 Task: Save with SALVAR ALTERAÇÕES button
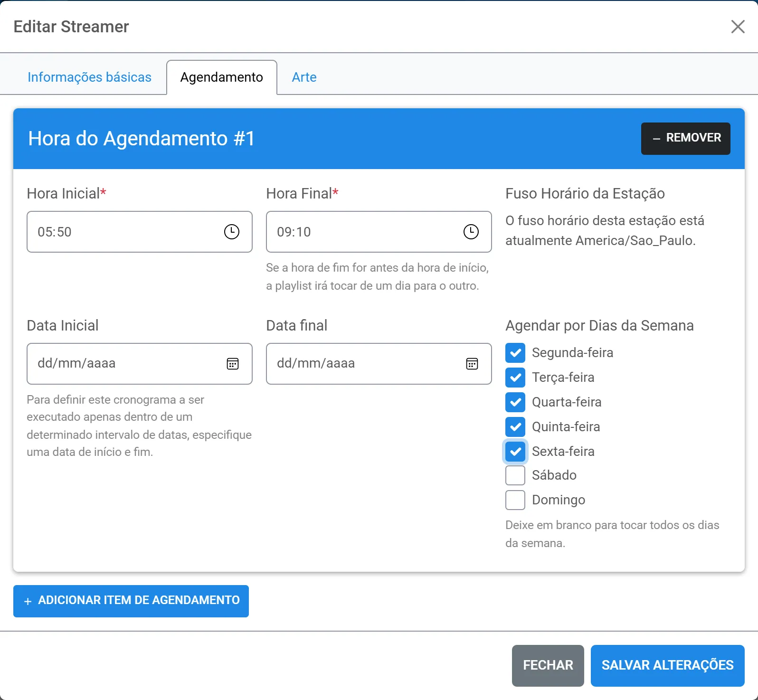[668, 666]
